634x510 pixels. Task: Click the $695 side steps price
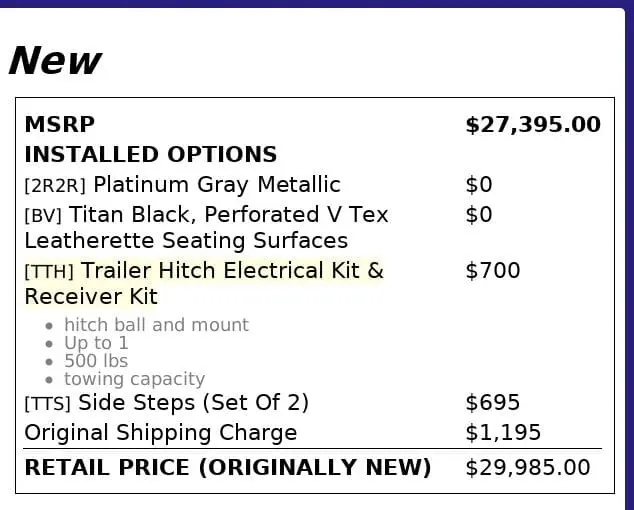pos(493,403)
